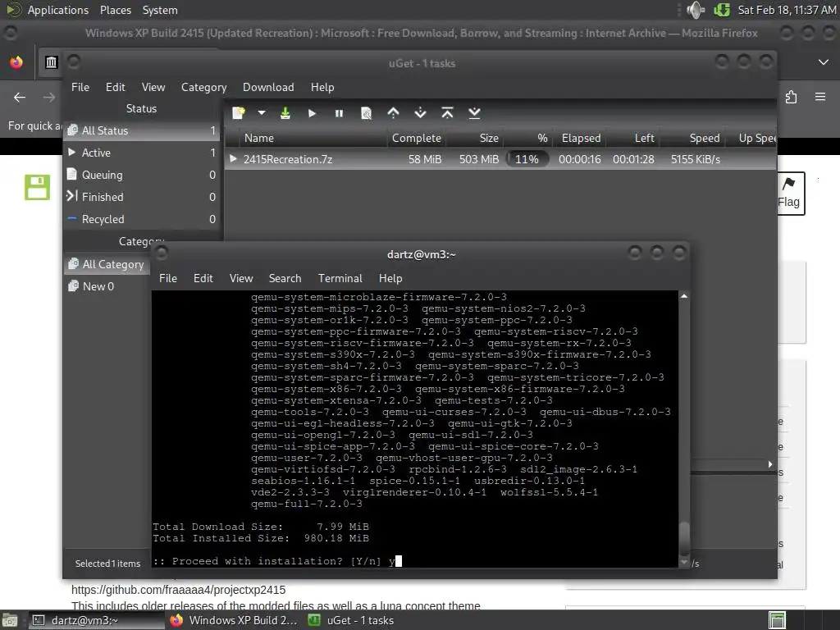Screen dimensions: 840x630
Task: Select the Queuing status filter in uGet
Action: point(142,176)
